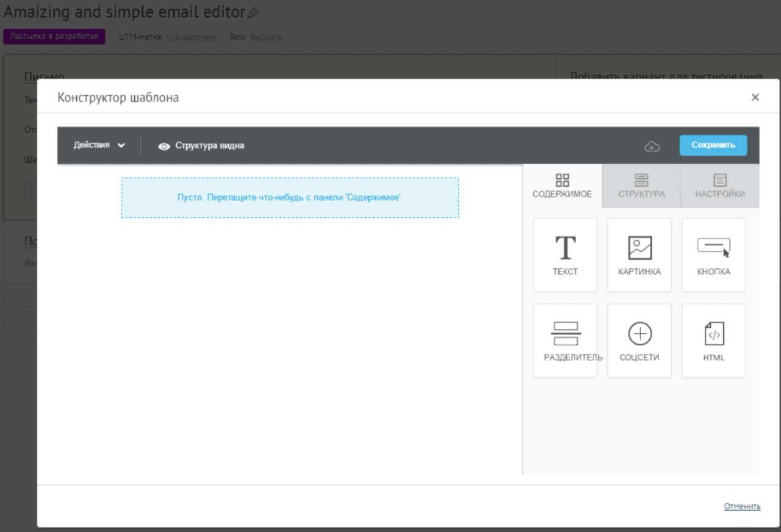Open the Действия dropdown menu
The image size is (781, 532).
pos(99,145)
